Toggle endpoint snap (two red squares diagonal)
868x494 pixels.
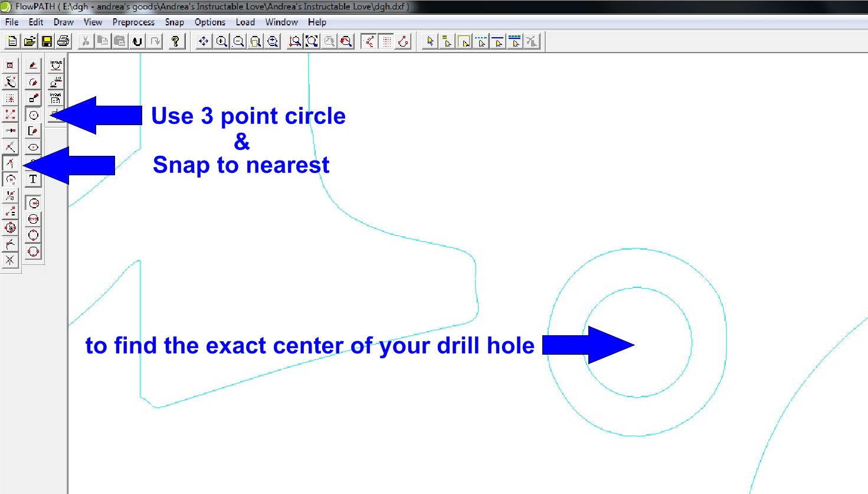[x=10, y=114]
